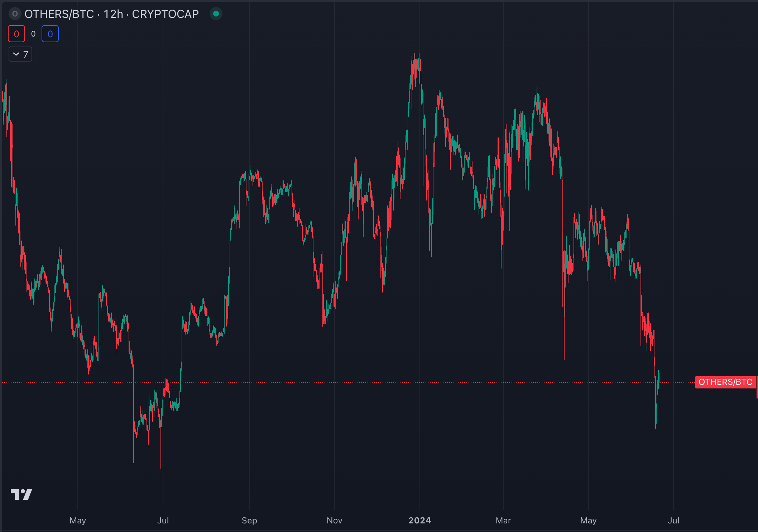Click the CRYPTOCAP exchange name in title
The height and width of the screenshot is (532, 758).
tap(165, 14)
